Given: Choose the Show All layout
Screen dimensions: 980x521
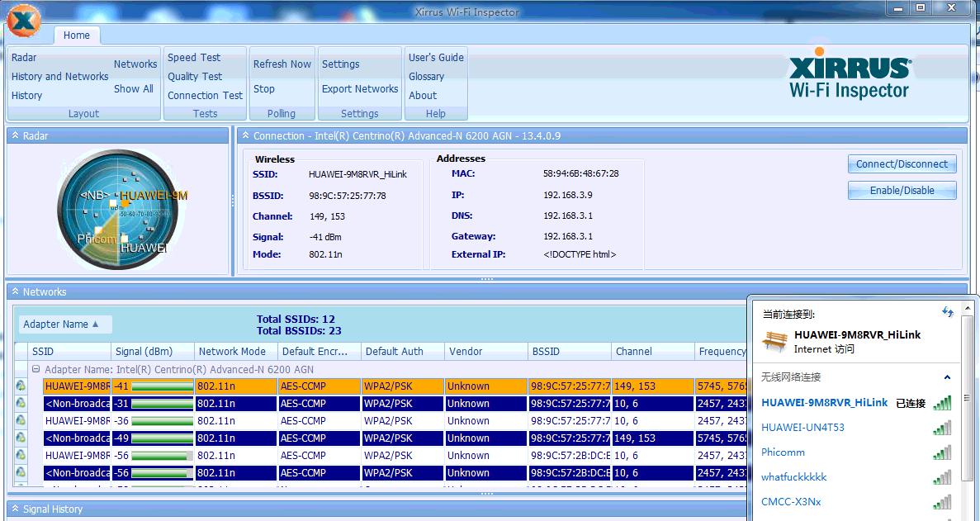Looking at the screenshot, I should coord(134,88).
